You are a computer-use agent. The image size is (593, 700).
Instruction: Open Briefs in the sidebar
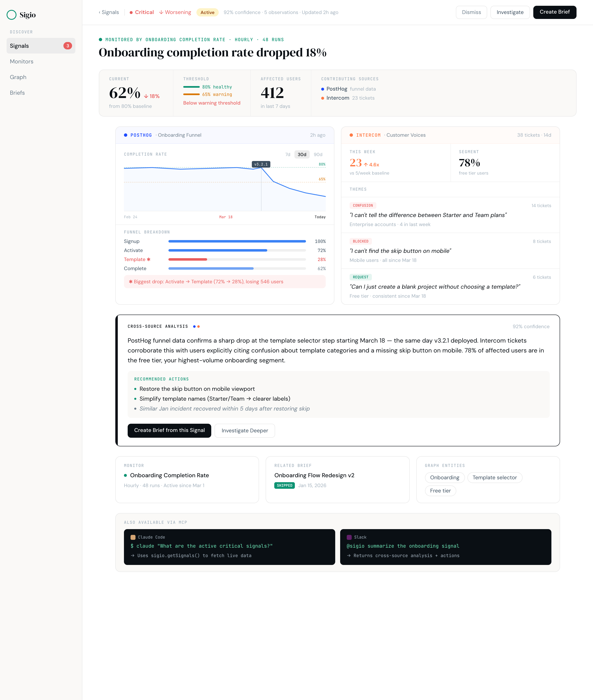tap(17, 93)
